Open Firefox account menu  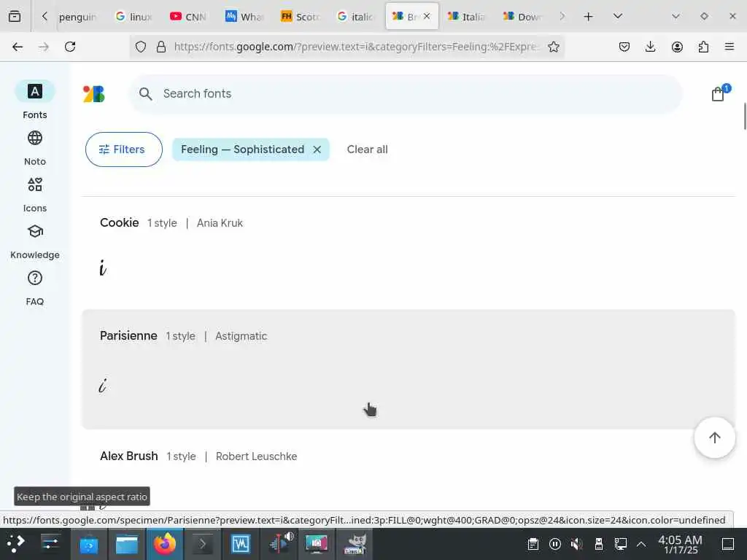pos(677,47)
